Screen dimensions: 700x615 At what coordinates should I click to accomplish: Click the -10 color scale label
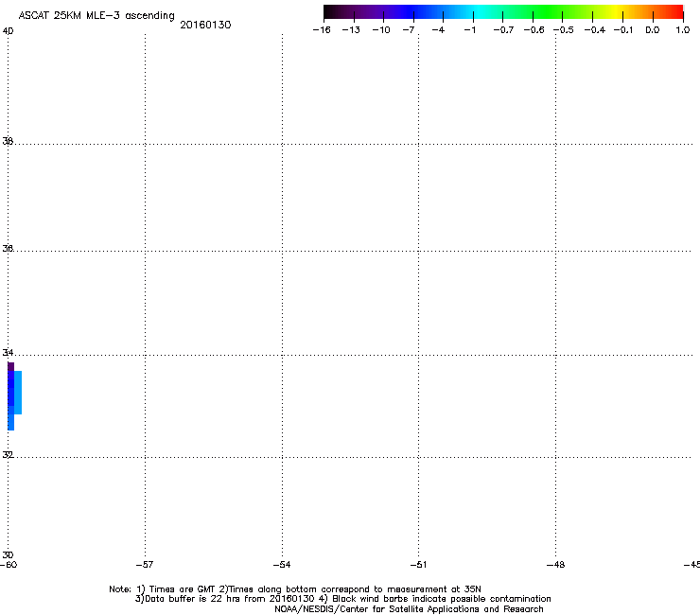(x=381, y=30)
